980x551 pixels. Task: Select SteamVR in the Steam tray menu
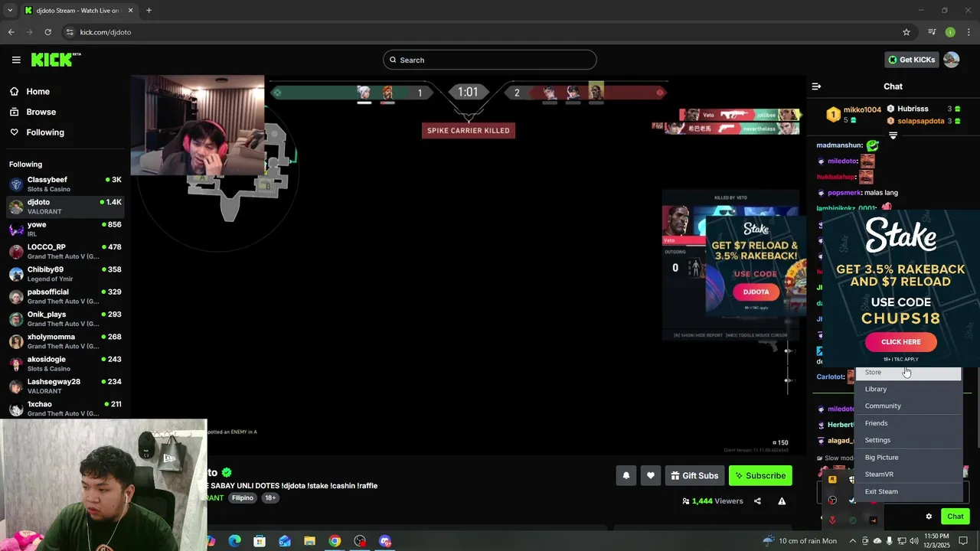tap(908, 474)
